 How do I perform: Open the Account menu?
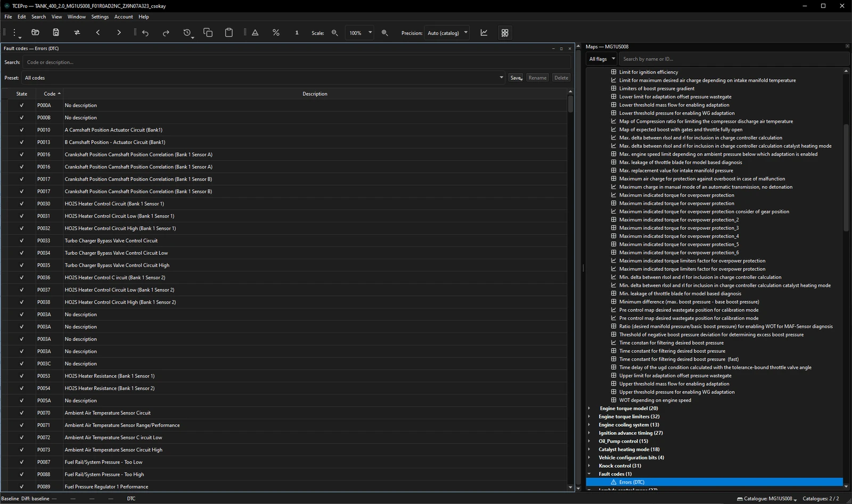[124, 16]
